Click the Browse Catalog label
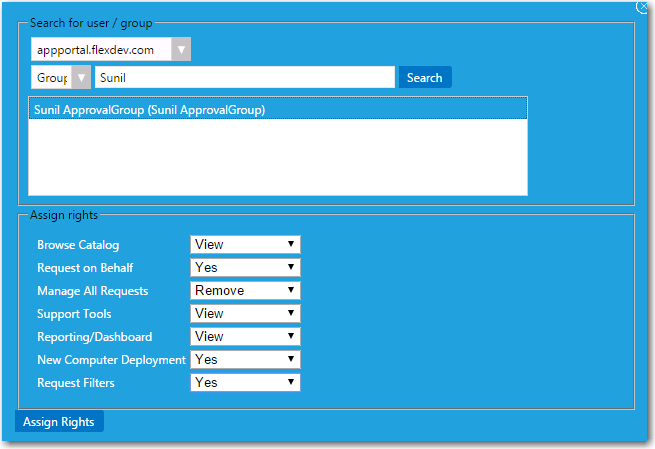 tap(78, 244)
